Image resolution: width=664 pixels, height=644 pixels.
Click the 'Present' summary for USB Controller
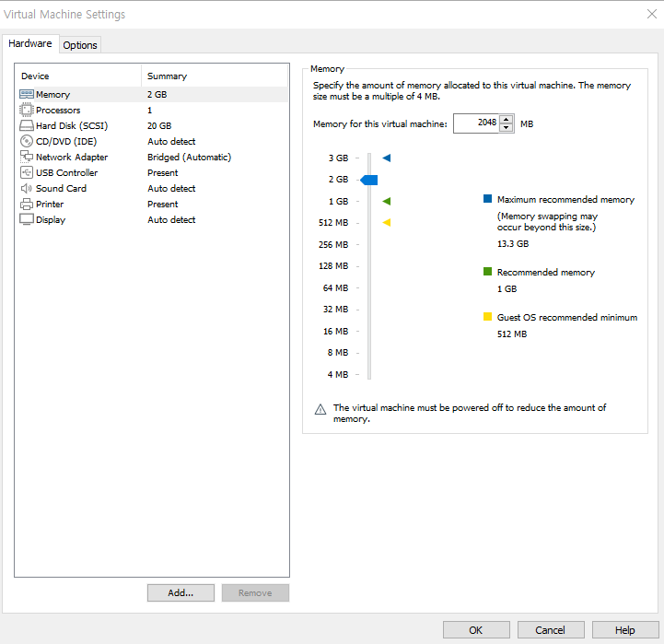pyautogui.click(x=163, y=172)
